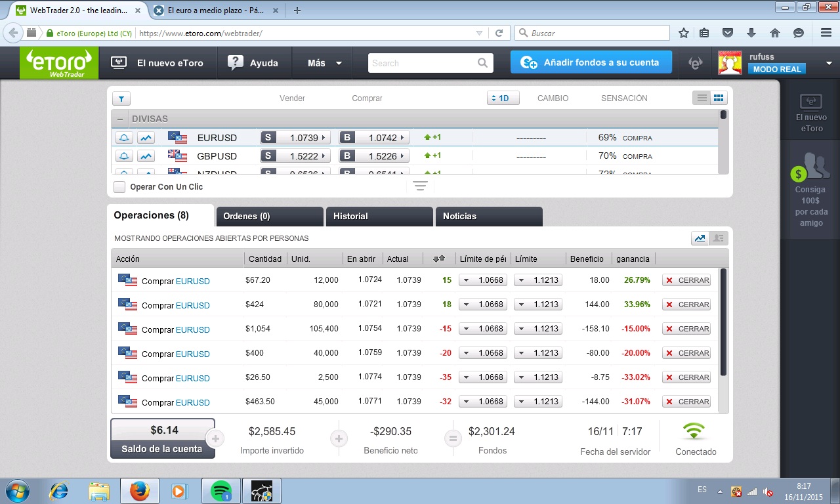Open the rufuss profile avatar

point(730,63)
